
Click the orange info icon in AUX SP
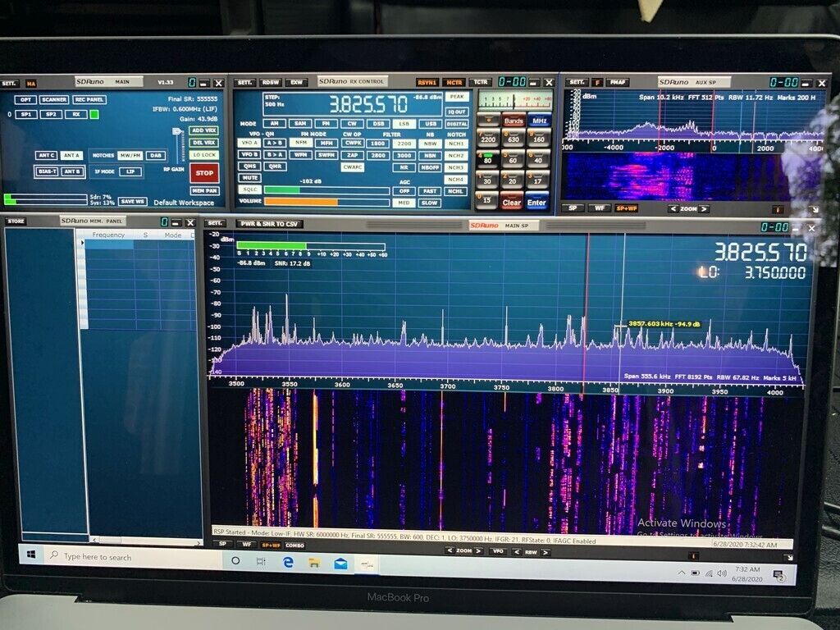tap(778, 209)
